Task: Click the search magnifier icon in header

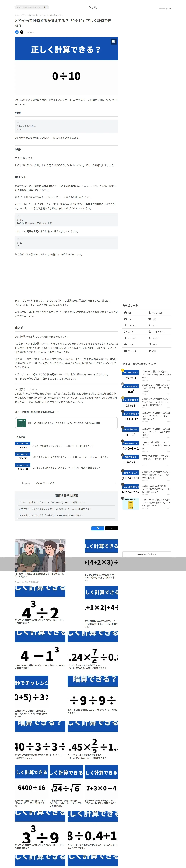Action: click(46, 7)
